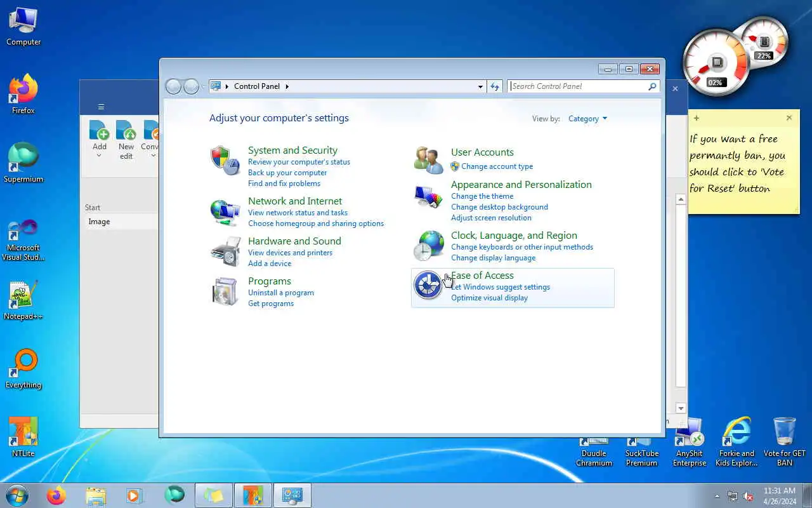Image resolution: width=812 pixels, height=508 pixels.
Task: Click the Start button on the taskbar
Action: (16, 495)
